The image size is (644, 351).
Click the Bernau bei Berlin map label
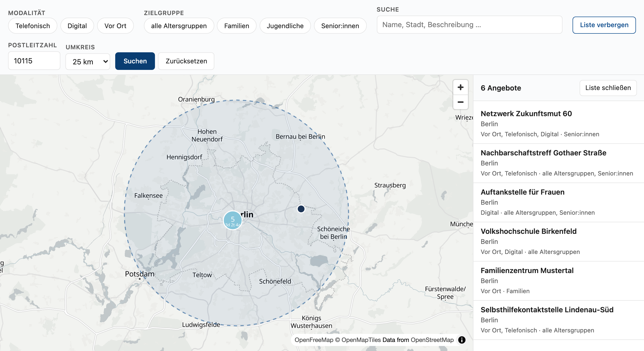300,137
